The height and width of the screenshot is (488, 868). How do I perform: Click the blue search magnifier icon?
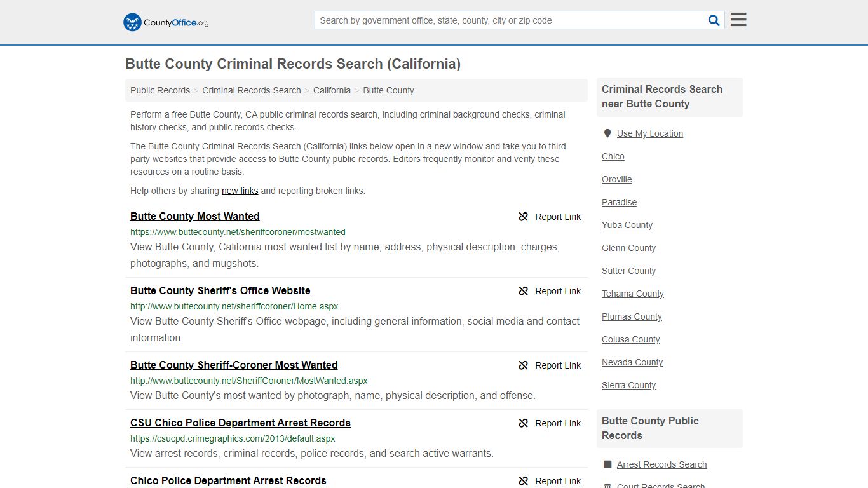coord(714,20)
